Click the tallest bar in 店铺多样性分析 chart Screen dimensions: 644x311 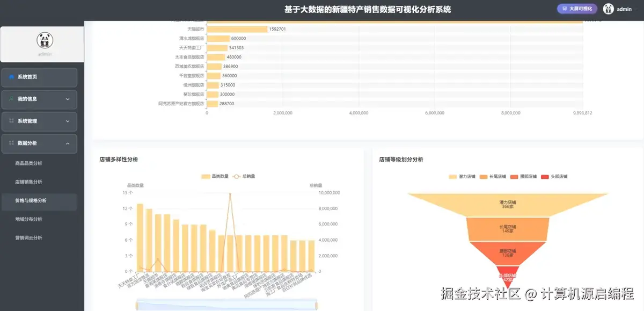(140, 237)
